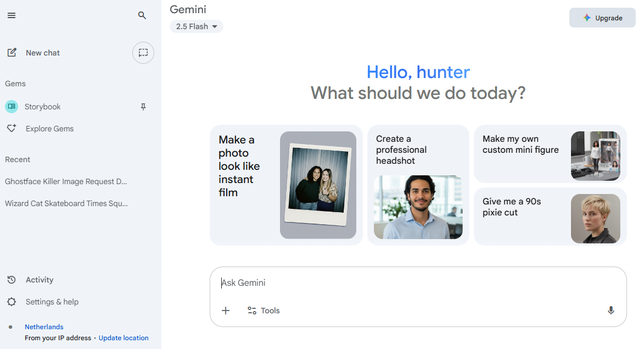This screenshot has height=349, width=644.
Task: Start a temporary chat with dashed-bubble icon
Action: [x=143, y=53]
